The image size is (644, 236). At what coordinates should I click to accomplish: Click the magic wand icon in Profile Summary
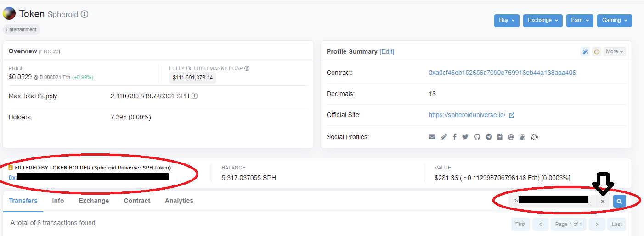585,52
